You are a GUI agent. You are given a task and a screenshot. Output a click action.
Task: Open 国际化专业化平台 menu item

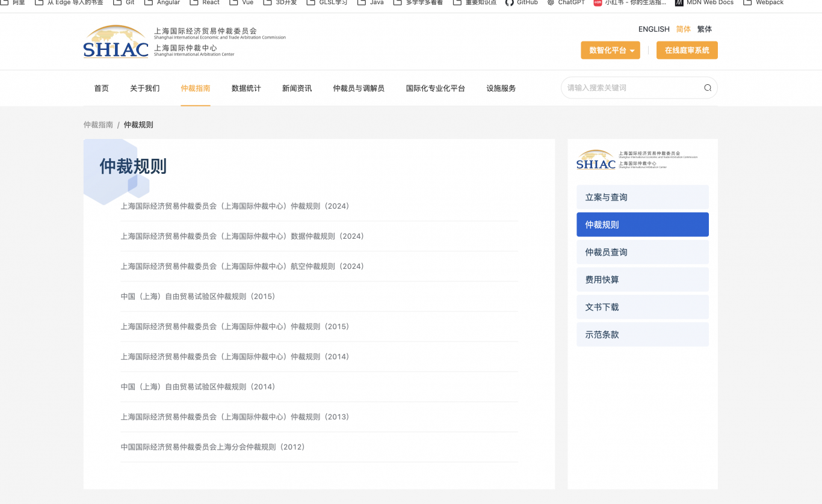436,88
